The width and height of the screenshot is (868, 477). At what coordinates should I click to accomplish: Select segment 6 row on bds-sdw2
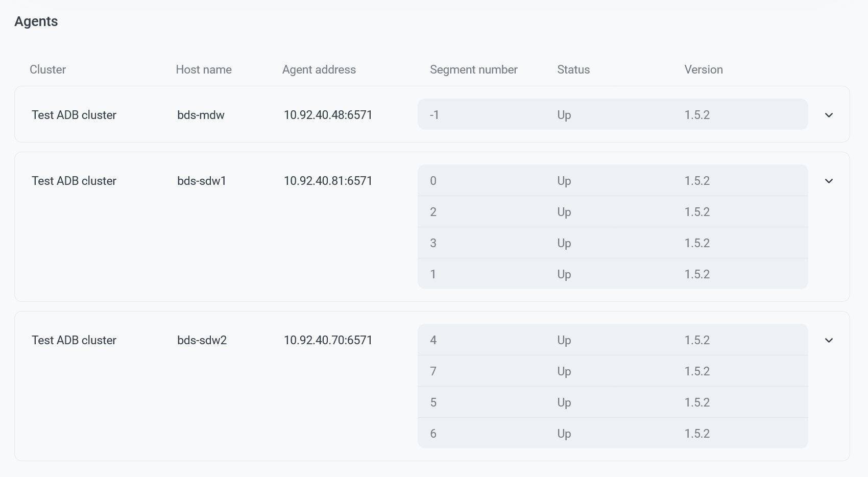[x=612, y=434]
